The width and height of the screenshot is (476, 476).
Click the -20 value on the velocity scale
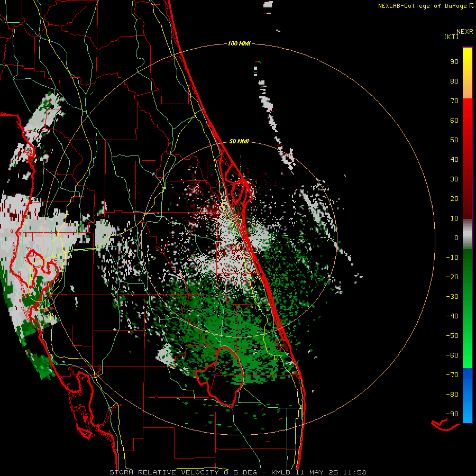coord(452,277)
